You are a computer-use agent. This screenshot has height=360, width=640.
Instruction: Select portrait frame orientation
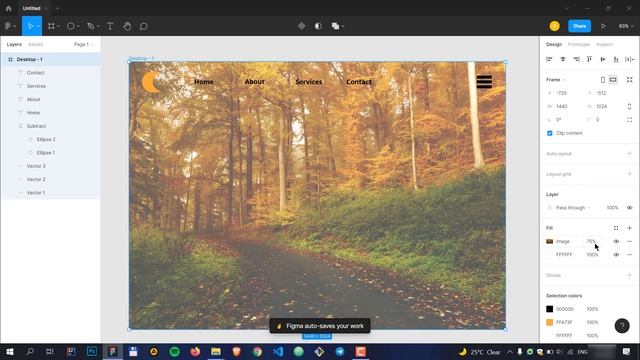tap(603, 80)
